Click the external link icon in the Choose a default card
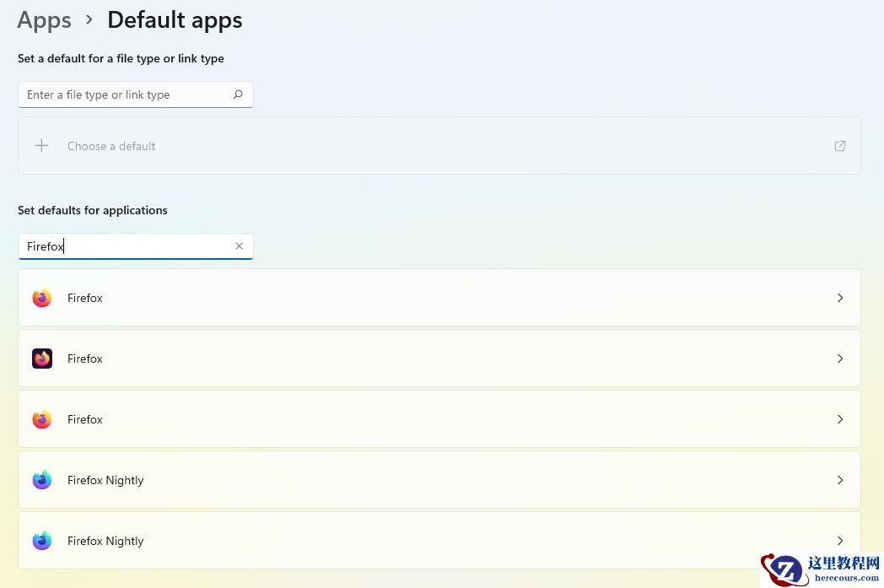This screenshot has width=884, height=588. click(x=839, y=146)
